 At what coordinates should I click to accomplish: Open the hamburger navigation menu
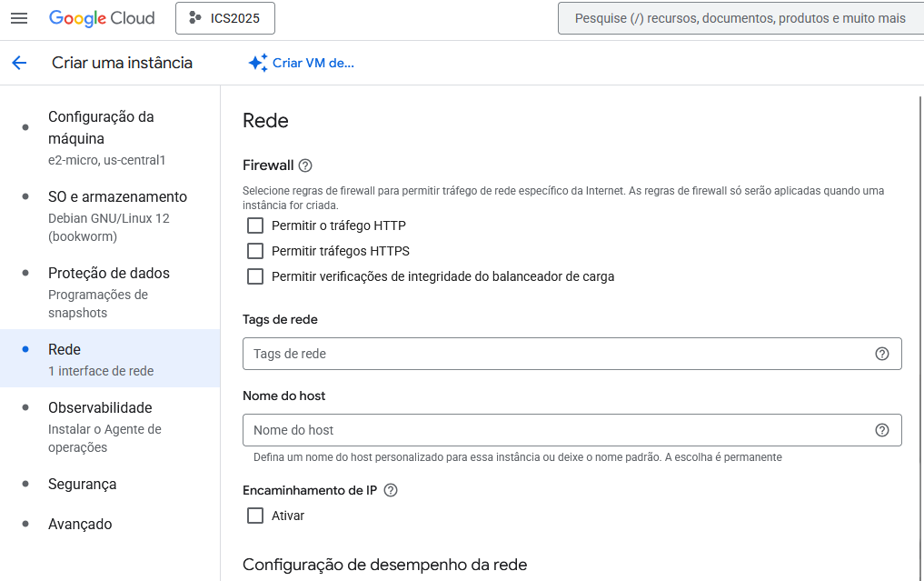point(19,18)
